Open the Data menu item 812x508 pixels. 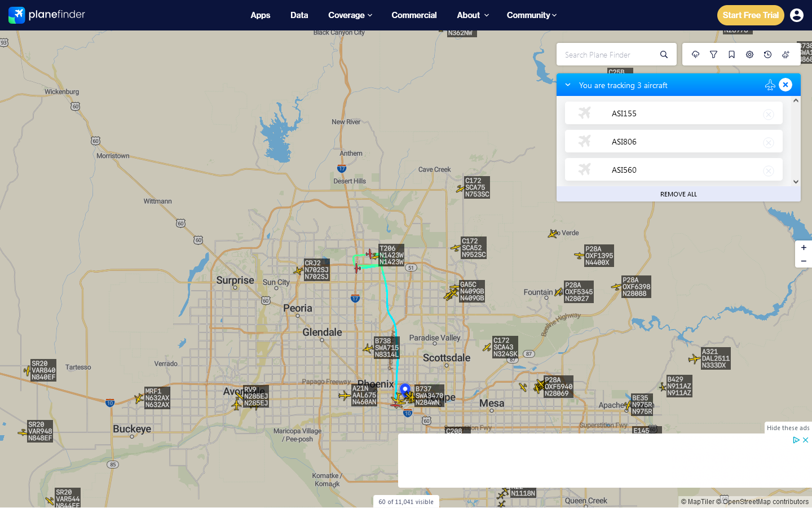pyautogui.click(x=299, y=15)
